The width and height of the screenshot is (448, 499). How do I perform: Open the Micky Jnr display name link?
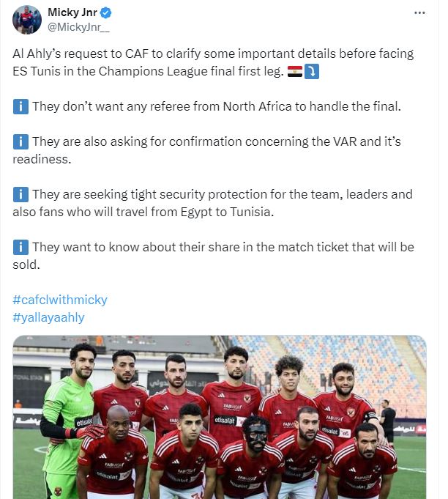(70, 12)
